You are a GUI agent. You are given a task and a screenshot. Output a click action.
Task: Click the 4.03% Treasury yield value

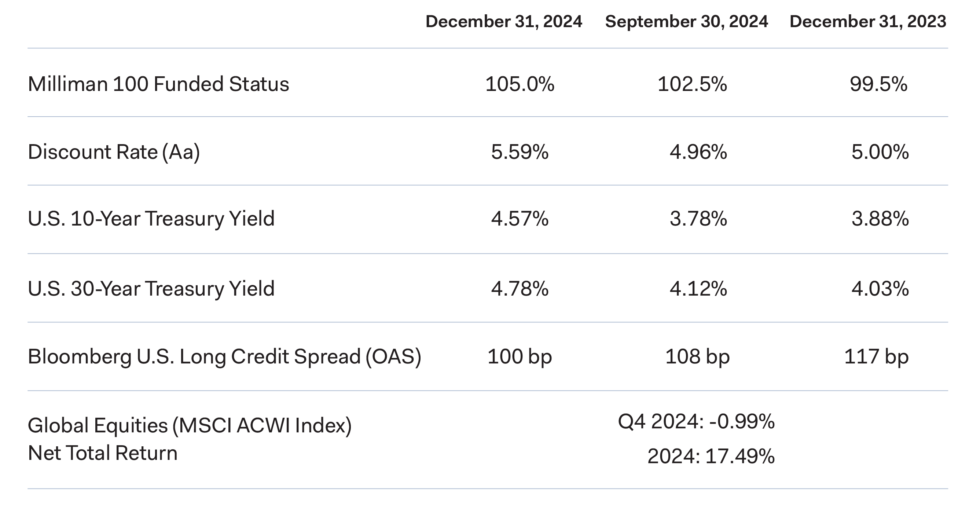click(880, 288)
